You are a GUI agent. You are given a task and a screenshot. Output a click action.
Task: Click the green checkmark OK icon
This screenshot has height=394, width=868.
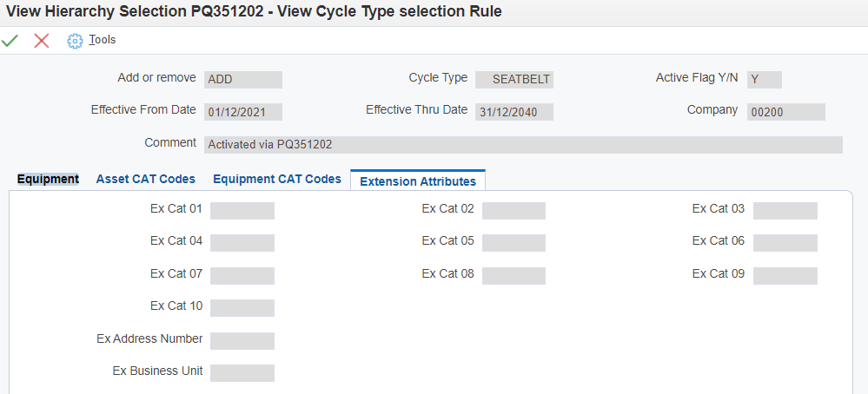click(x=10, y=40)
